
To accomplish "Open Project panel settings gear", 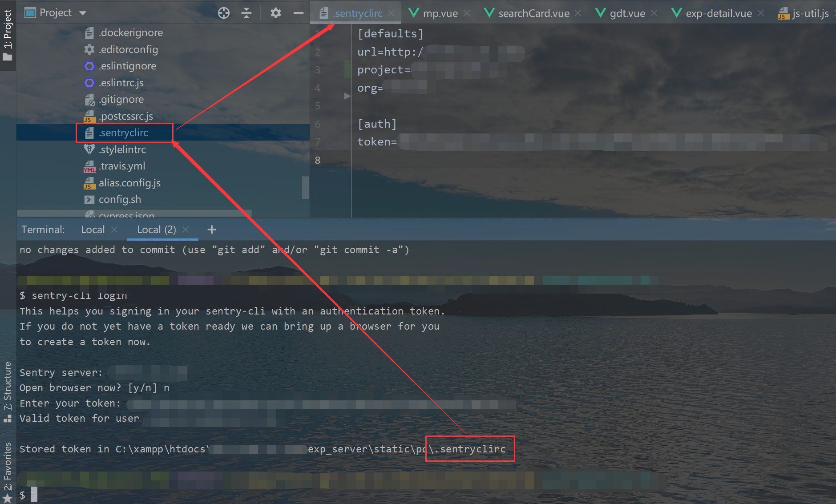I will tap(276, 13).
